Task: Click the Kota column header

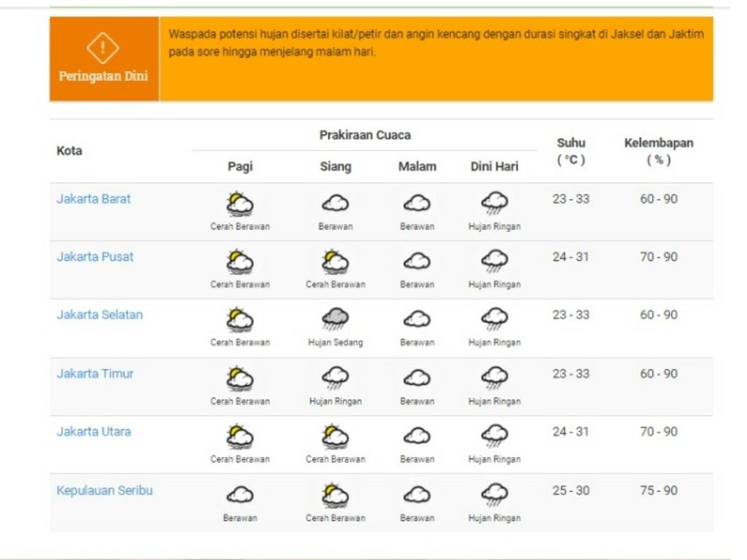Action: [69, 151]
